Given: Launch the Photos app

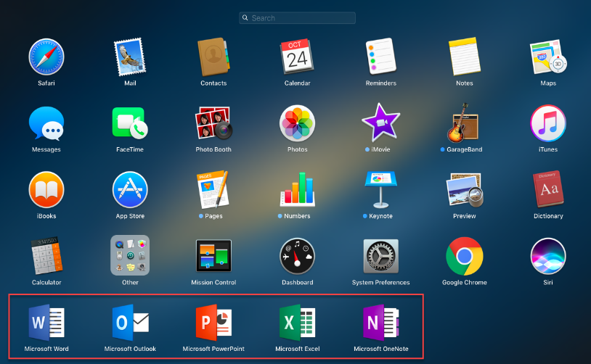Looking at the screenshot, I should click(297, 123).
